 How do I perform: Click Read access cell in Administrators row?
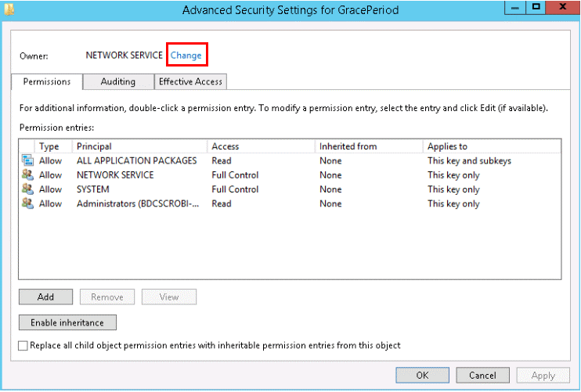(222, 203)
